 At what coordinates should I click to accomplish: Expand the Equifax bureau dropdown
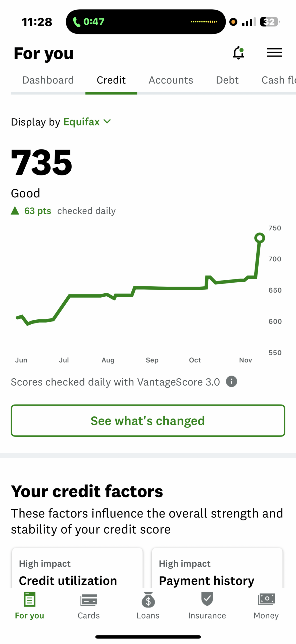point(87,122)
